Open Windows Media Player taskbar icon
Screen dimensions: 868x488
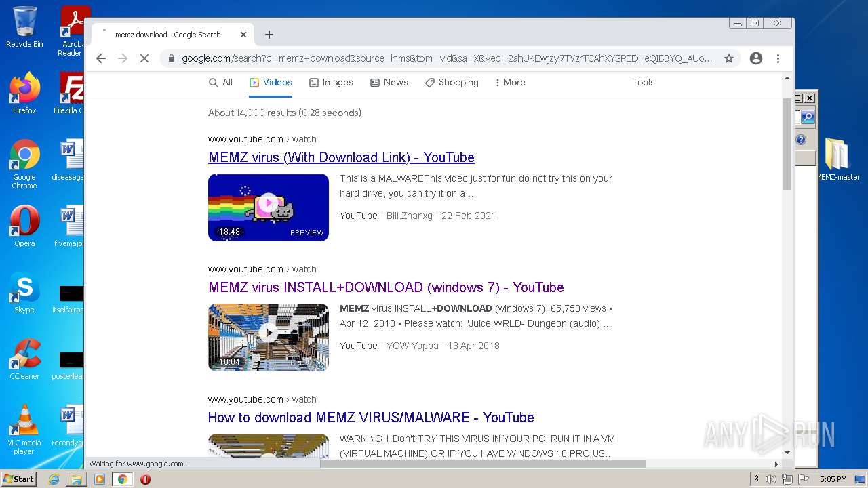(100, 479)
